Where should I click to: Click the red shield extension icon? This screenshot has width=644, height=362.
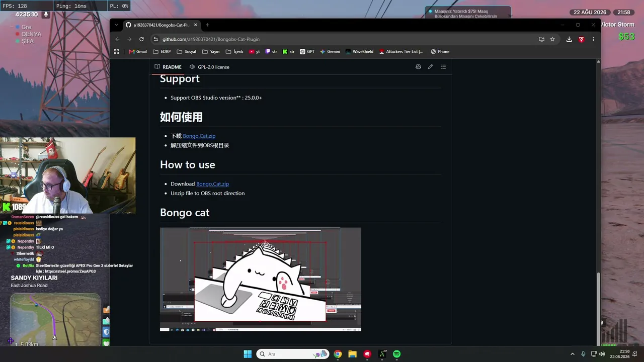[581, 39]
